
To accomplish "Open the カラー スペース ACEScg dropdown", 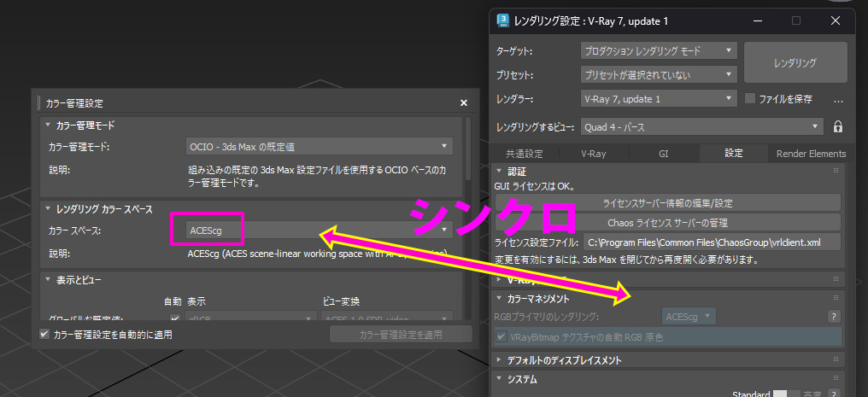I will [319, 231].
